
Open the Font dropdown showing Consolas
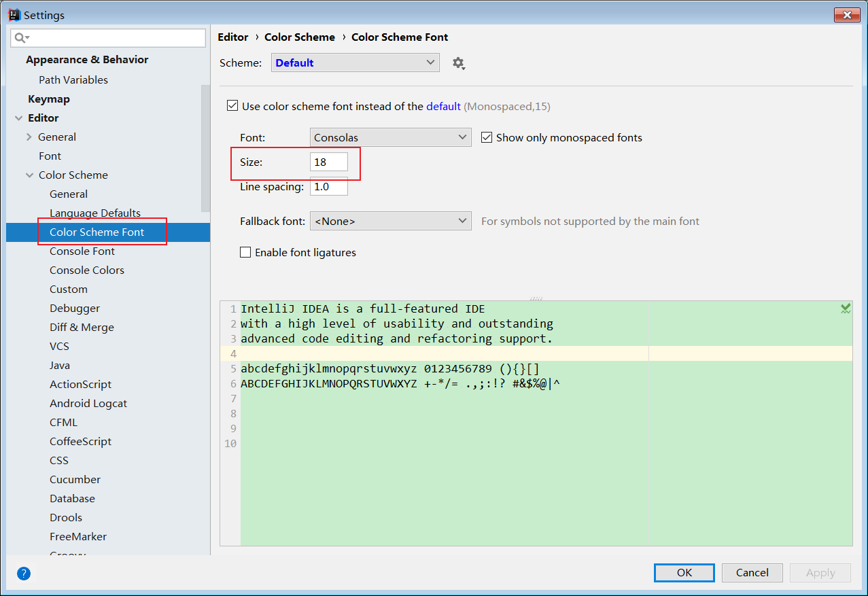[x=391, y=137]
